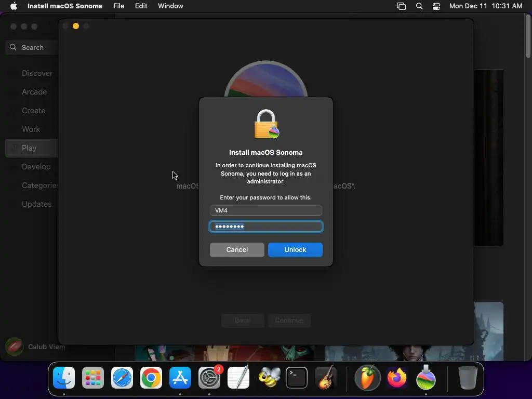Open Spotlight search in menu bar
This screenshot has height=399, width=532.
pyautogui.click(x=419, y=6)
